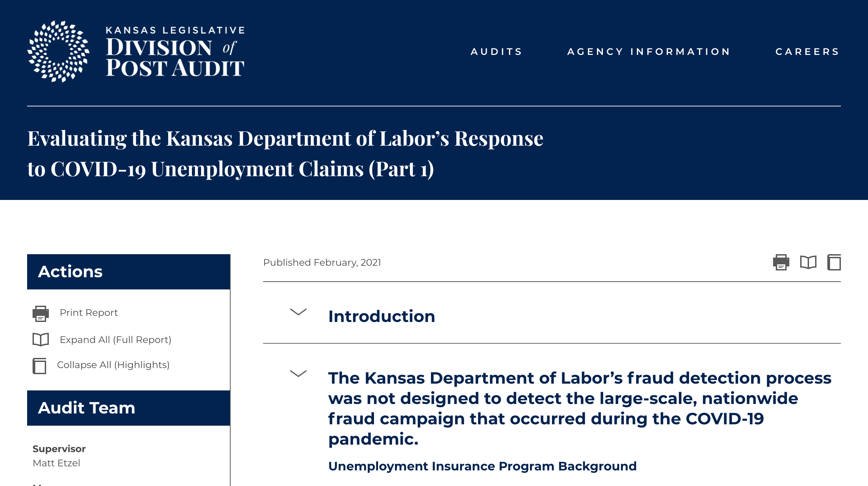Click Expand All (Full Report) link
This screenshot has width=868, height=486.
115,340
